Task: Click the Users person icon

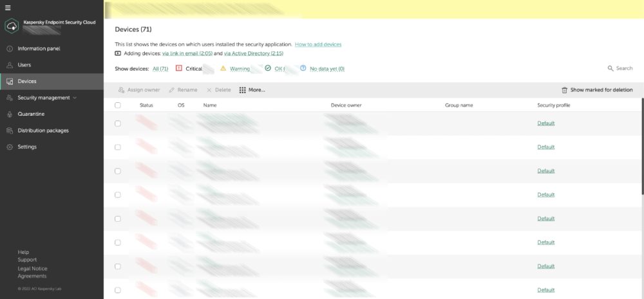Action: click(x=10, y=65)
